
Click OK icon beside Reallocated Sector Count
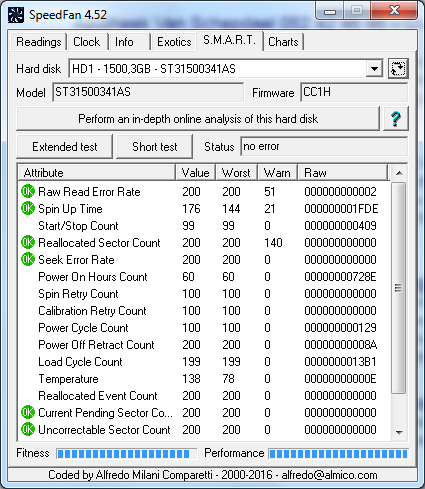tap(28, 243)
